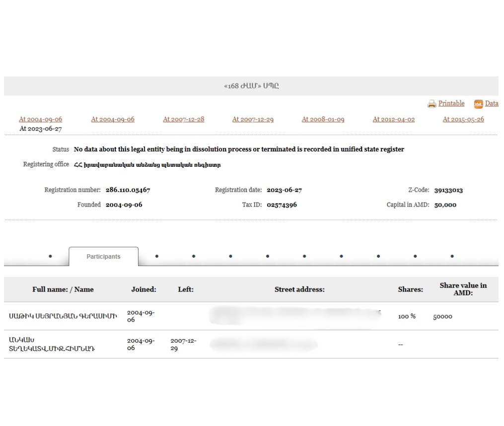Open the Data link
This screenshot has width=504, height=426.
(492, 103)
